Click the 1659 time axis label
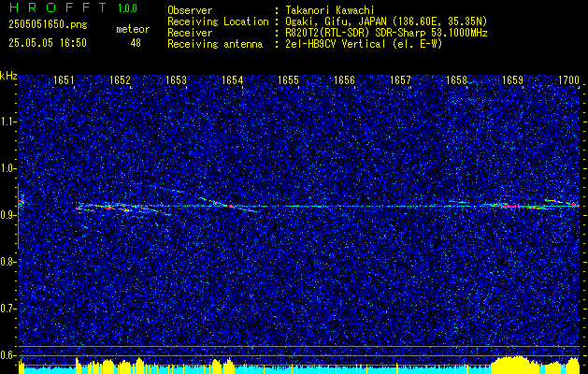This screenshot has width=588, height=374. click(x=512, y=79)
